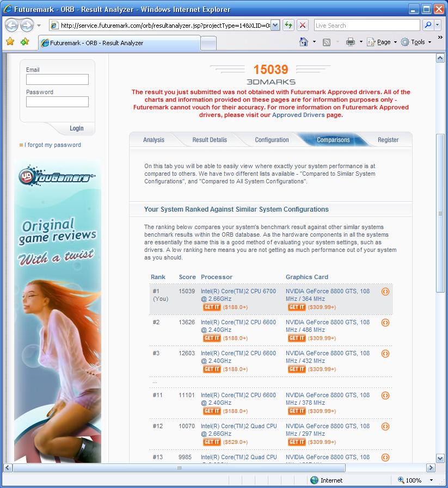The image size is (448, 488).
Task: Click graphics card GET IT button in rank #12
Action: pyautogui.click(x=297, y=442)
